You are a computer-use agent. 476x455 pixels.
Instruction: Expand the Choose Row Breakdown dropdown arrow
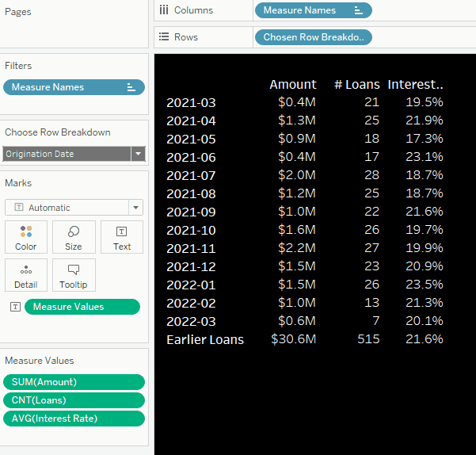click(138, 154)
